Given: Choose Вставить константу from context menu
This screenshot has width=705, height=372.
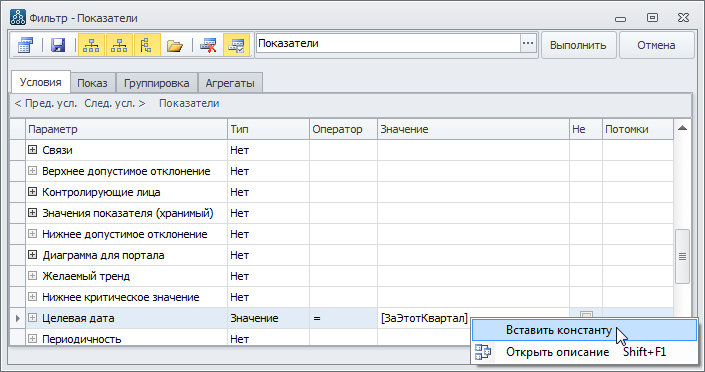Looking at the screenshot, I should tap(585, 330).
